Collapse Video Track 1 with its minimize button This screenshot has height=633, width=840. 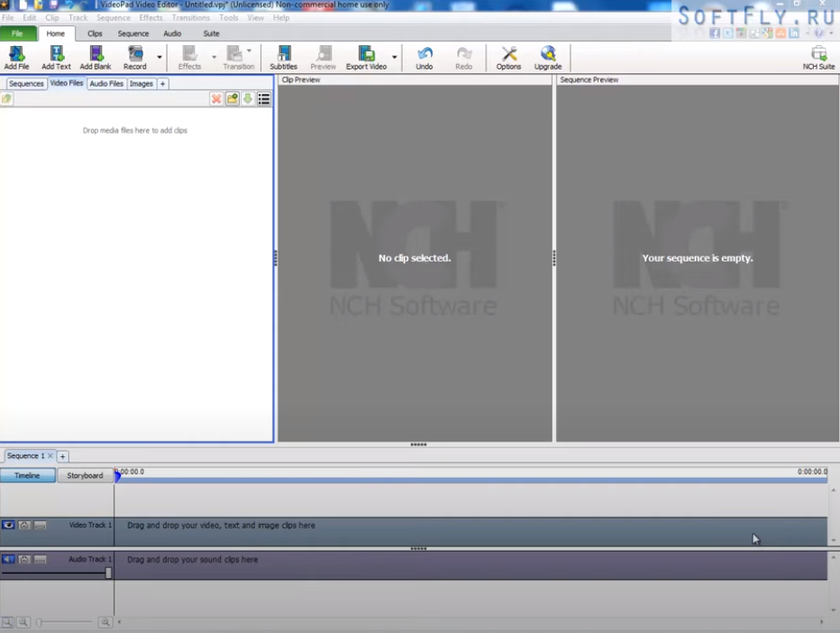click(40, 525)
